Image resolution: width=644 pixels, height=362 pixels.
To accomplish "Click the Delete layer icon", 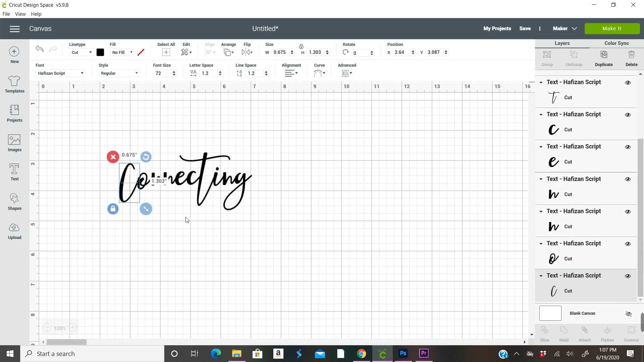I will point(631,54).
